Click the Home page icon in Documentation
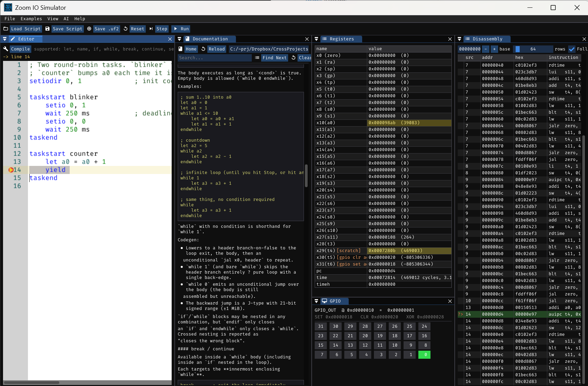The width and height of the screenshot is (588, 386). click(x=180, y=49)
